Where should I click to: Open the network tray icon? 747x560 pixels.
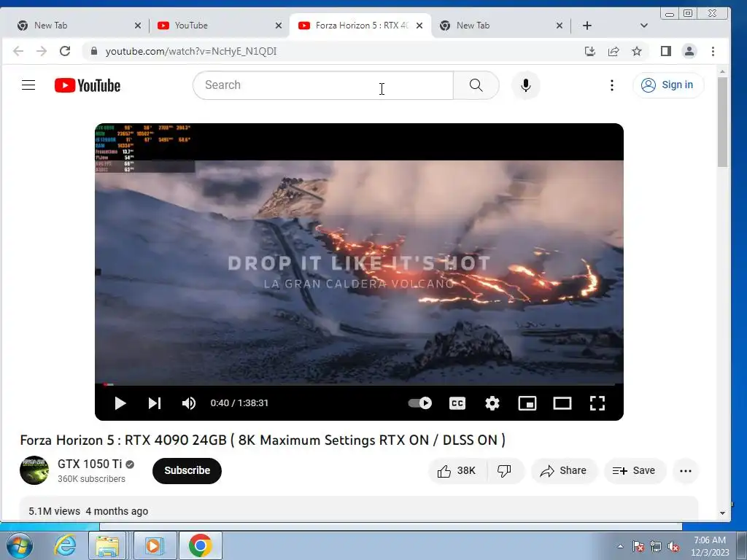pos(656,546)
